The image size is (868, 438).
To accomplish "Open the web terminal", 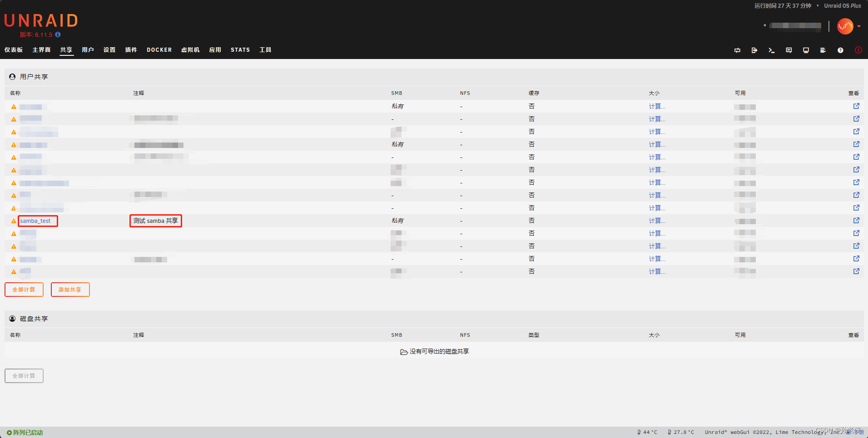I will [771, 50].
